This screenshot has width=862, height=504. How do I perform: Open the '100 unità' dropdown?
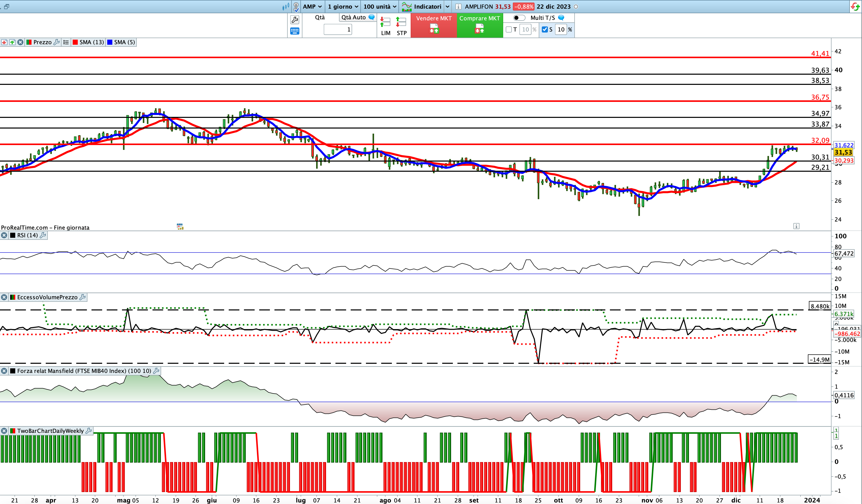[380, 7]
